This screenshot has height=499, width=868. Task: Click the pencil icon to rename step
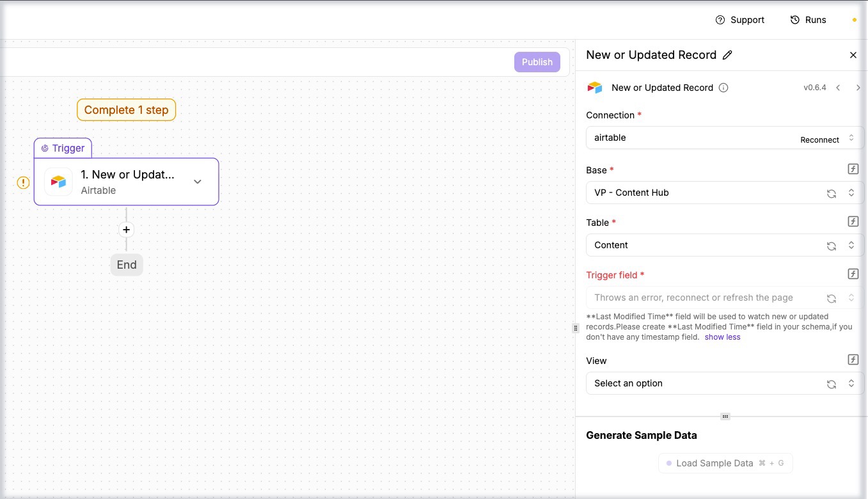727,55
